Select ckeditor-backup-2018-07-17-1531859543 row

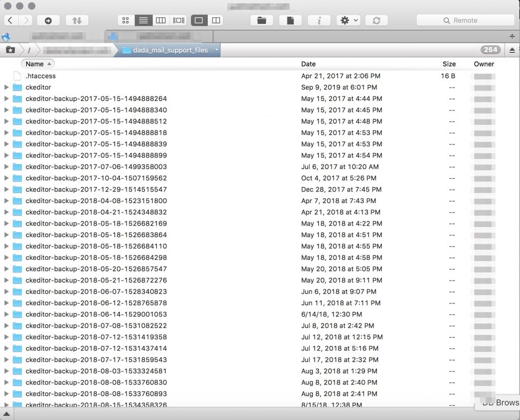pyautogui.click(x=260, y=360)
